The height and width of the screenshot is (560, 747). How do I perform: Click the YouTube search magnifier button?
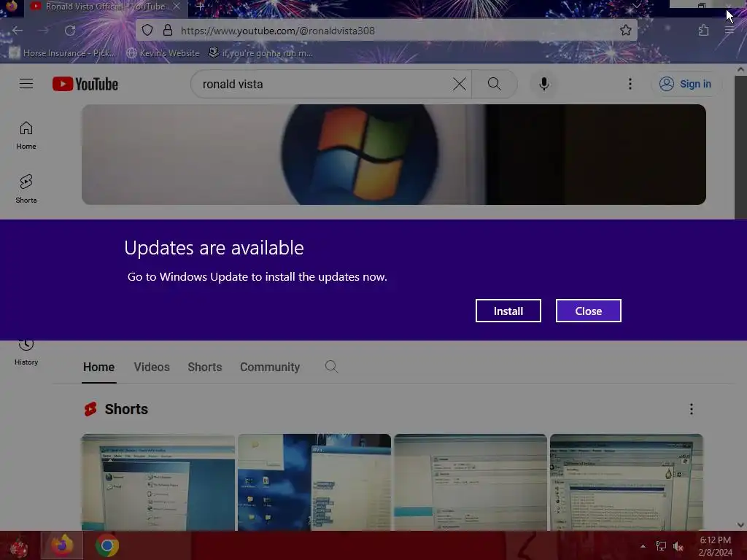pyautogui.click(x=495, y=84)
